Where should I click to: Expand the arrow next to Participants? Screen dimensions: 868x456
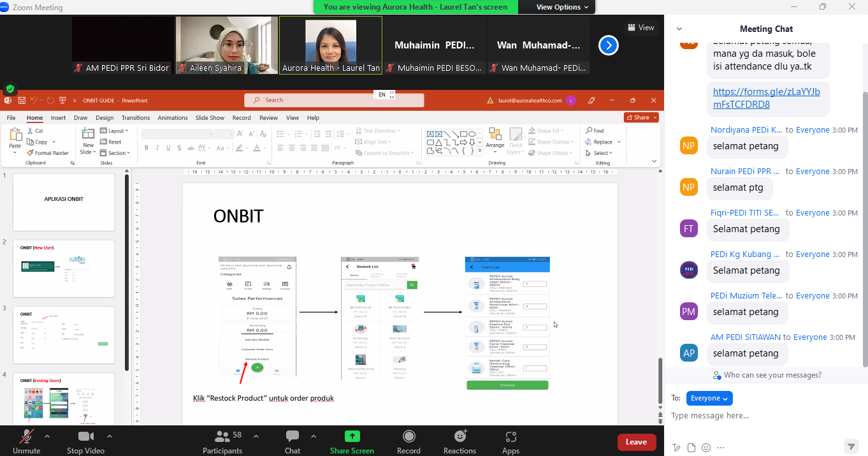[256, 436]
